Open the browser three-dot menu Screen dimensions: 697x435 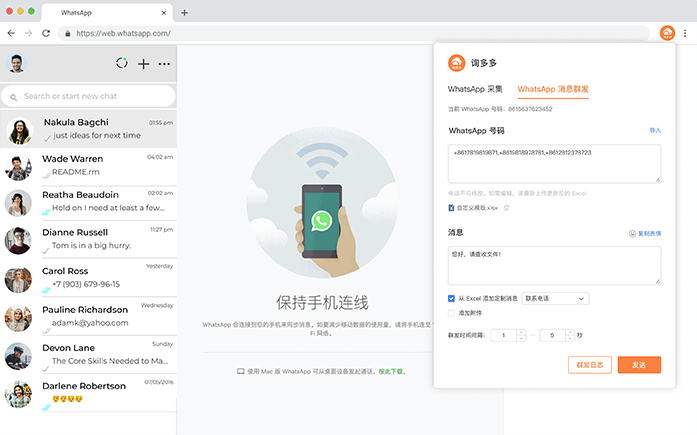[x=685, y=33]
